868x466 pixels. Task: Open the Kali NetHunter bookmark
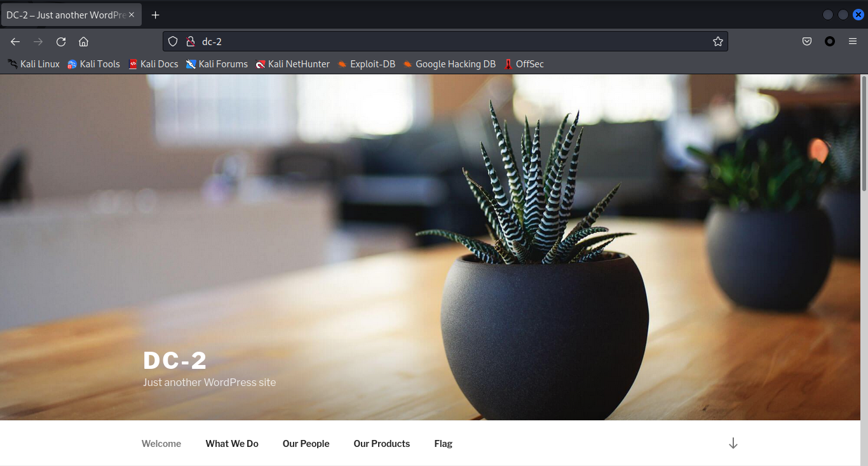pyautogui.click(x=292, y=64)
